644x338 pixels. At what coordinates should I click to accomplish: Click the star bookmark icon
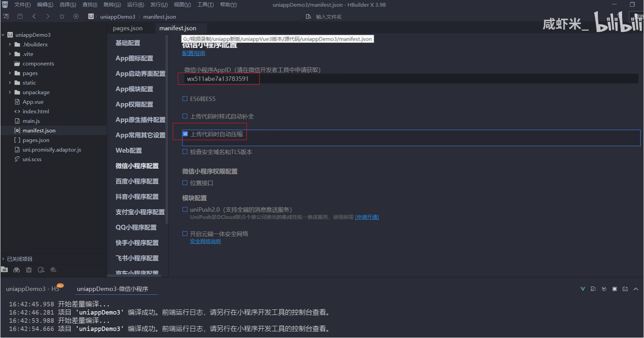(x=62, y=16)
